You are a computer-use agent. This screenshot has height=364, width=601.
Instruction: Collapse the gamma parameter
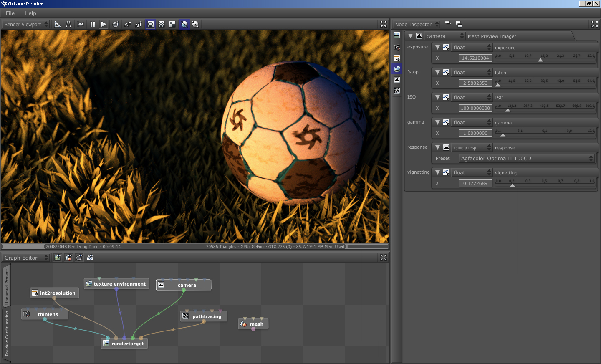click(437, 122)
